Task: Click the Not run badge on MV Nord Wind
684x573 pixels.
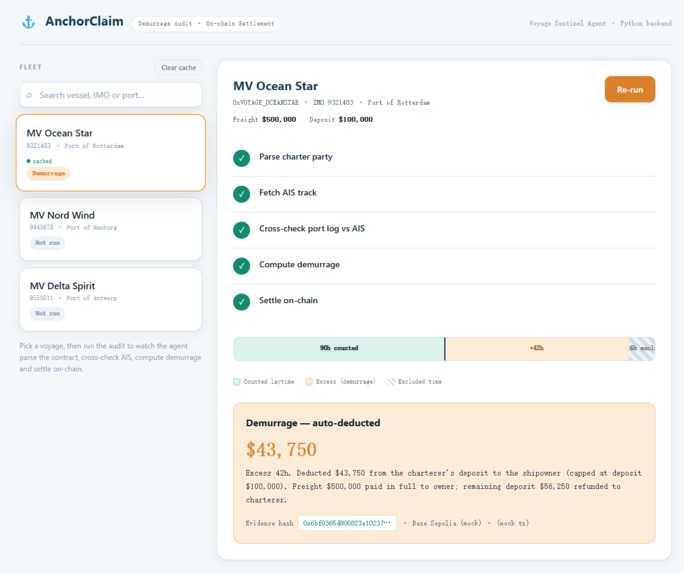Action: point(47,243)
